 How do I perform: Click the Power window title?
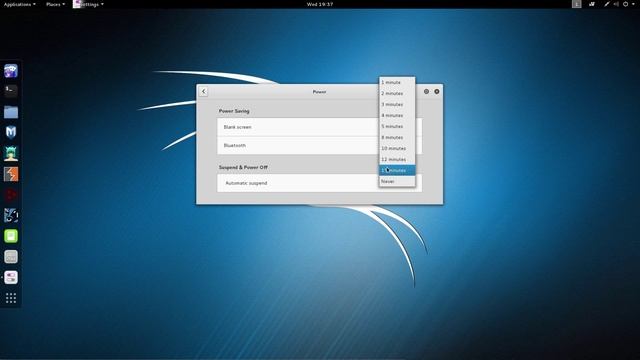tap(319, 92)
